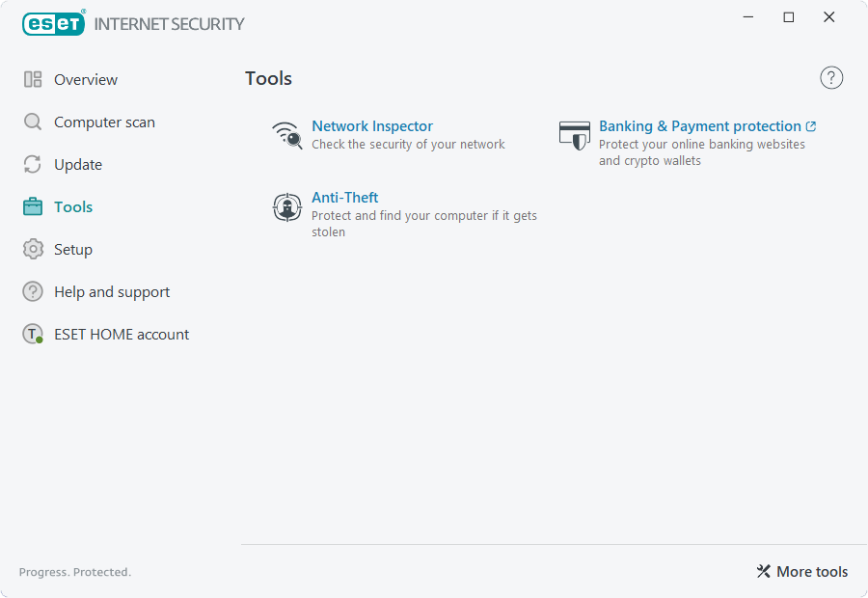Go to Overview in the sidebar
Screen dimensions: 868x598
pos(85,80)
